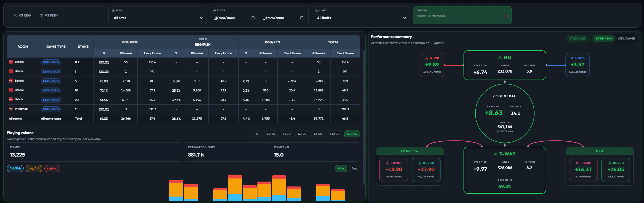The width and height of the screenshot is (644, 203).
Task: Click the All rooms total row label
Action: (x=15, y=119)
